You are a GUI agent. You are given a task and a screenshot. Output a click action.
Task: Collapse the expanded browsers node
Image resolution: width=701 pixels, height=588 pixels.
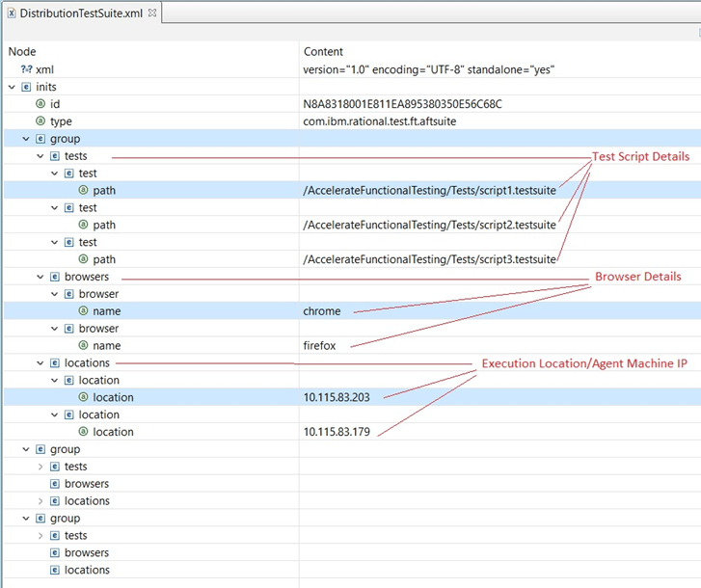pos(40,277)
